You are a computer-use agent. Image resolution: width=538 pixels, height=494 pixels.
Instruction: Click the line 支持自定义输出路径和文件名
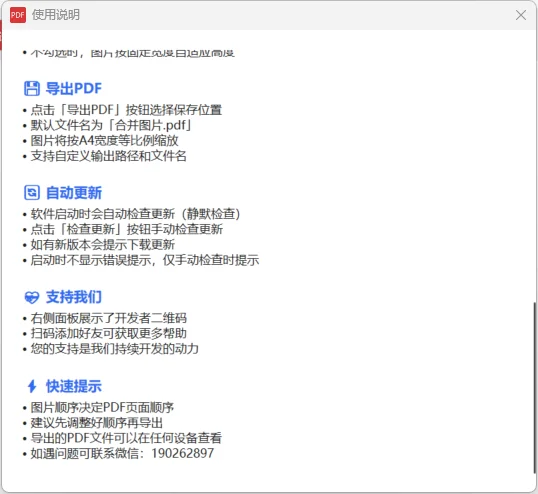pyautogui.click(x=109, y=156)
